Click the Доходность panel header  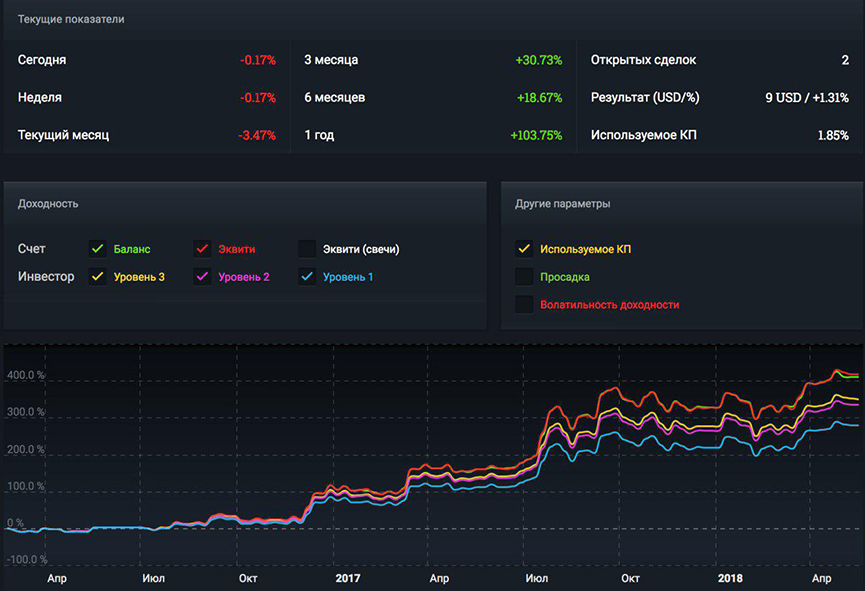pos(48,203)
